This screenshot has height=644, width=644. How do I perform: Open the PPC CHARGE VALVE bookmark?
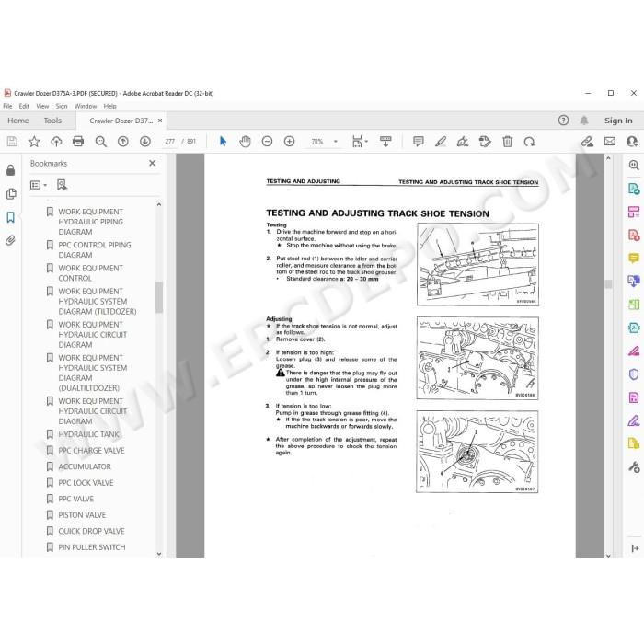(x=91, y=451)
